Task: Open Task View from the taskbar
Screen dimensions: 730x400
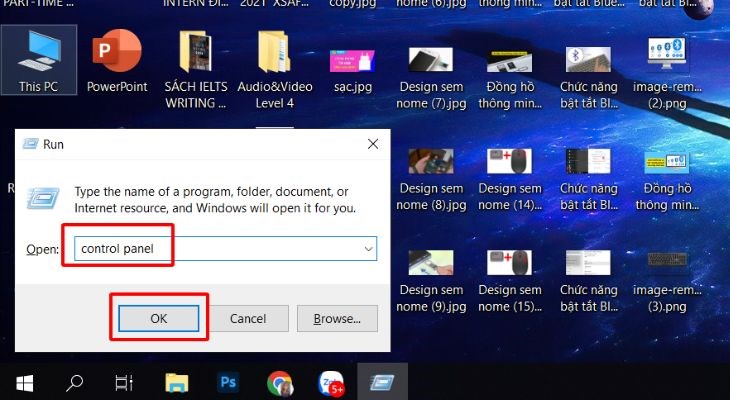Action: coord(124,383)
